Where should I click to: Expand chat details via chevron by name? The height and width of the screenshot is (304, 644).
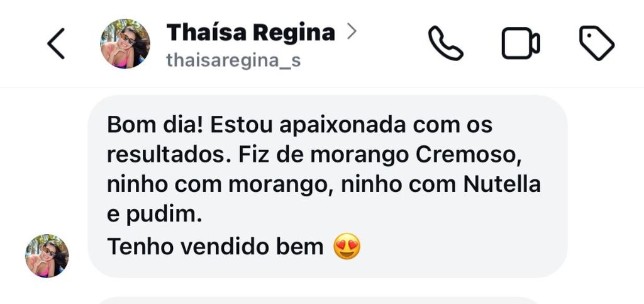(351, 31)
